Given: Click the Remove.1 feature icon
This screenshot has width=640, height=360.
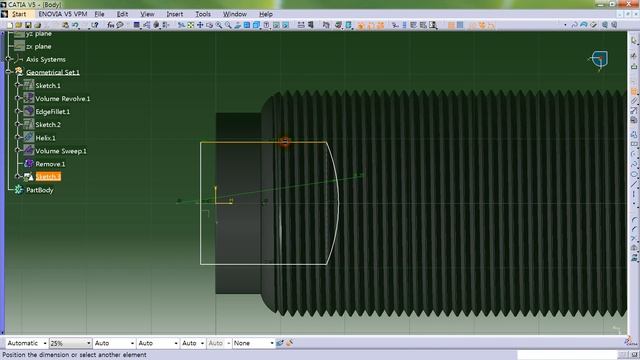Looking at the screenshot, I should (29, 164).
